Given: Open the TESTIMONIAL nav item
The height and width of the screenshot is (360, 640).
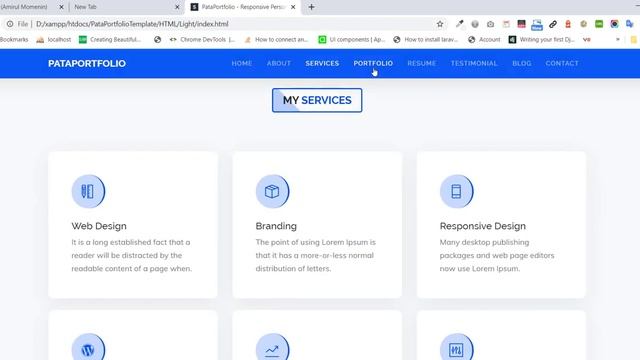Looking at the screenshot, I should (474, 63).
